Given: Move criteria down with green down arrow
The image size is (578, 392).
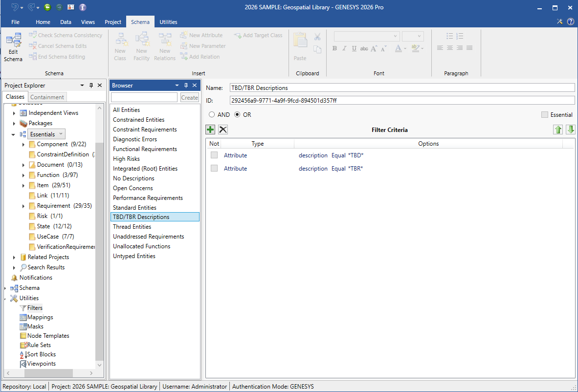Looking at the screenshot, I should (x=571, y=130).
